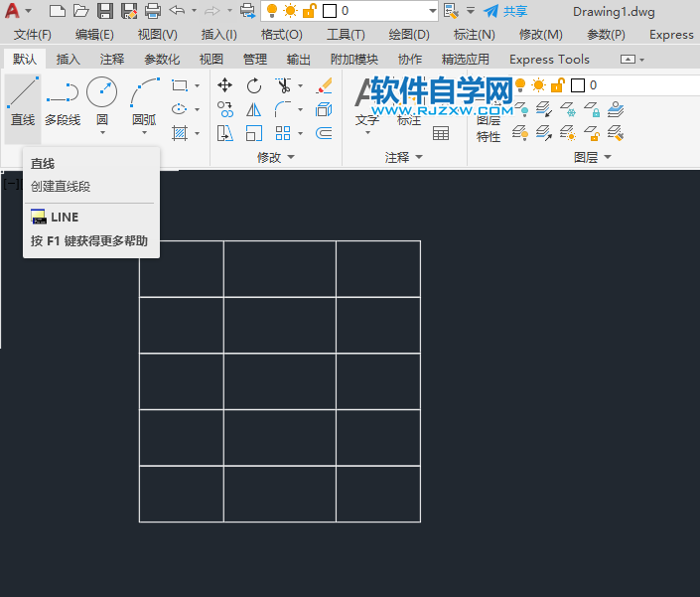
Task: Open the Trim tool dropdown arrow
Action: click(x=300, y=85)
